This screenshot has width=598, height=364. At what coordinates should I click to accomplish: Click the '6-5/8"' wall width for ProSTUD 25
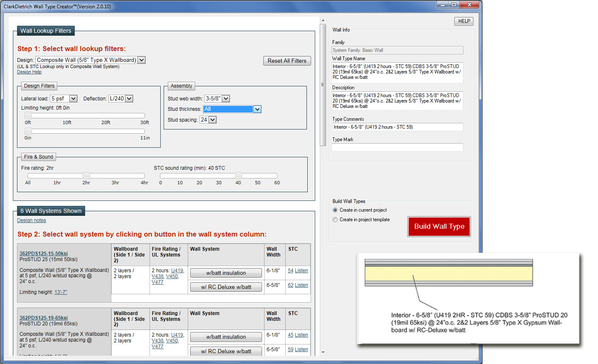tap(273, 285)
